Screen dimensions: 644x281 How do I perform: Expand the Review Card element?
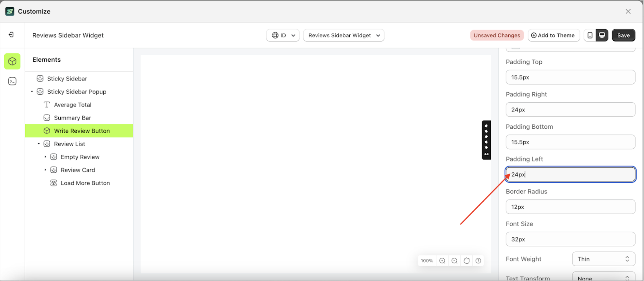[46, 170]
